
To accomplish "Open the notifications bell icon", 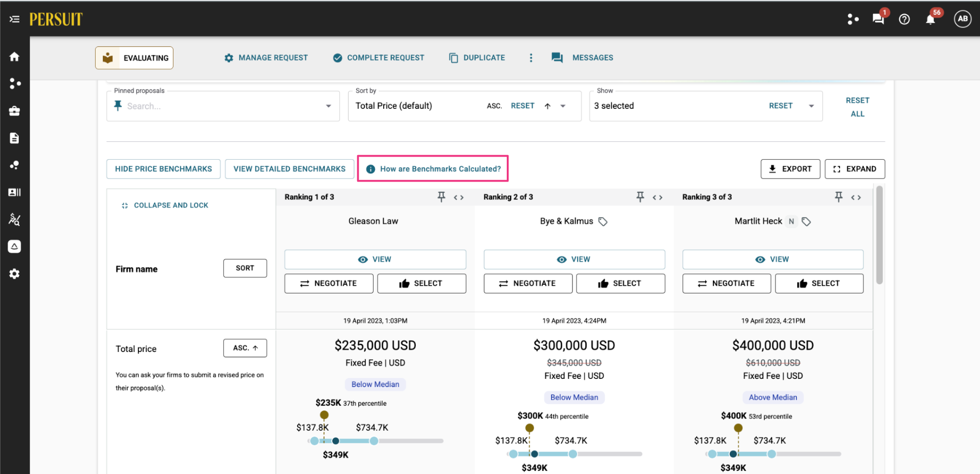I will click(930, 19).
